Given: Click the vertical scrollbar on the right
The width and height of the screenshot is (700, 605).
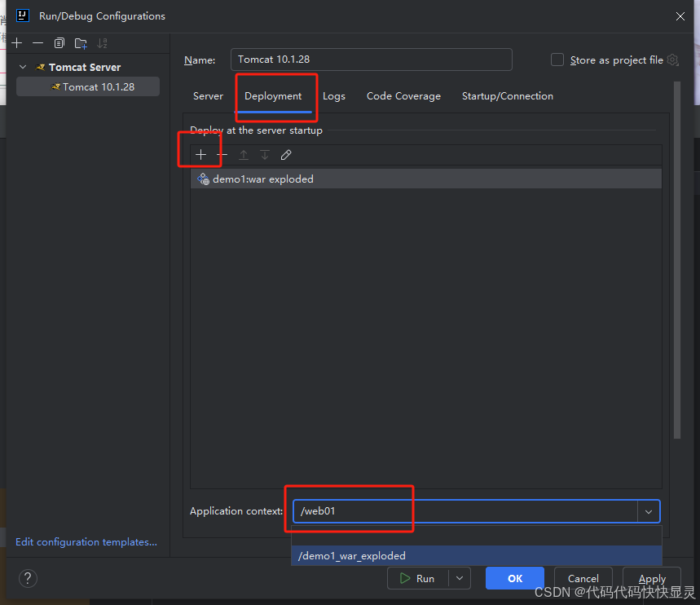Looking at the screenshot, I should coord(677,260).
